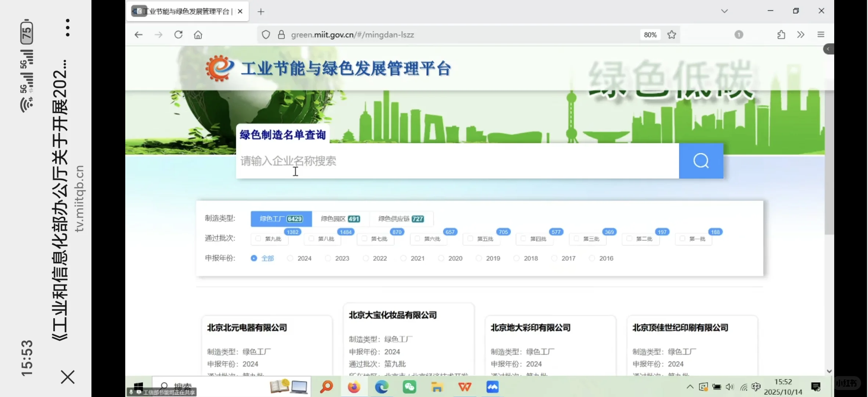
Task: Expand the tab list chevron next to tabs
Action: (724, 11)
